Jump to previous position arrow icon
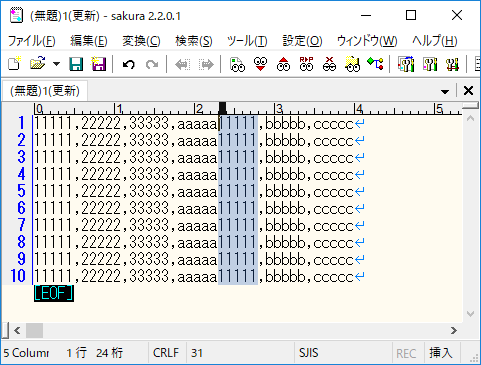Viewport: 481px width, 365px height. (183, 64)
